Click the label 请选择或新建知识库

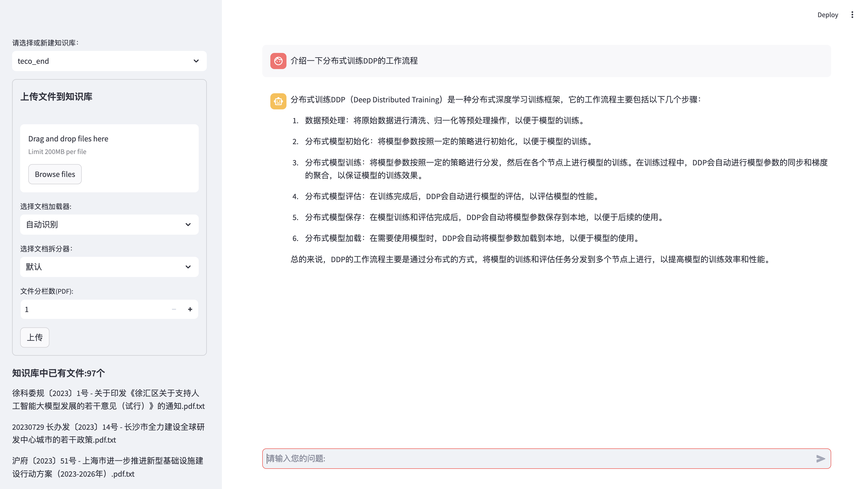click(45, 43)
